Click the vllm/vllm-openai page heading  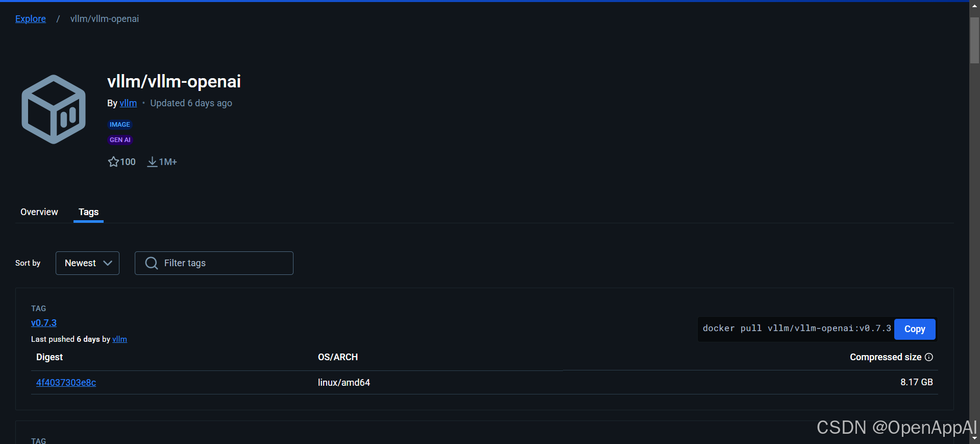[x=174, y=81]
